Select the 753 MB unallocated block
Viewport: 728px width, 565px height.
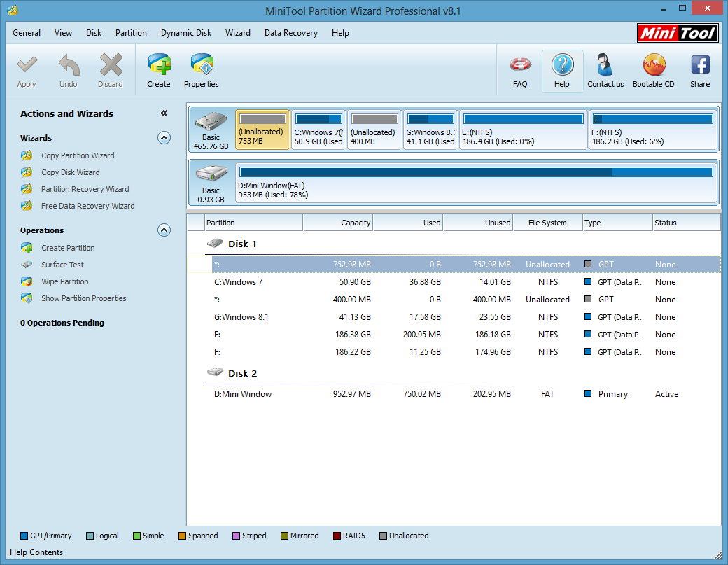tap(262, 130)
